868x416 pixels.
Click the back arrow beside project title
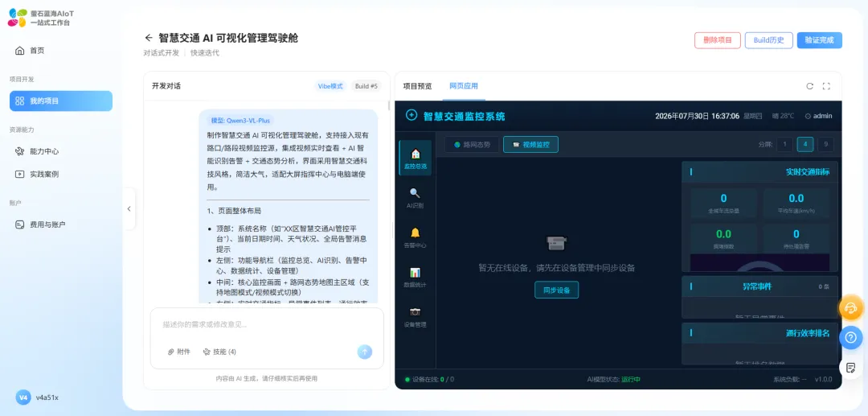[149, 38]
